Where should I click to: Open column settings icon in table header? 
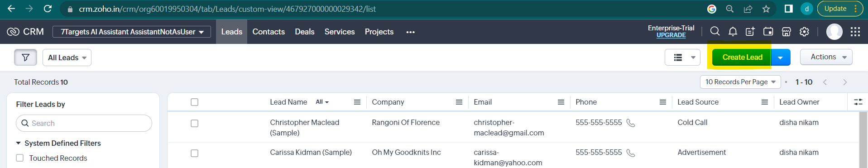tap(858, 102)
